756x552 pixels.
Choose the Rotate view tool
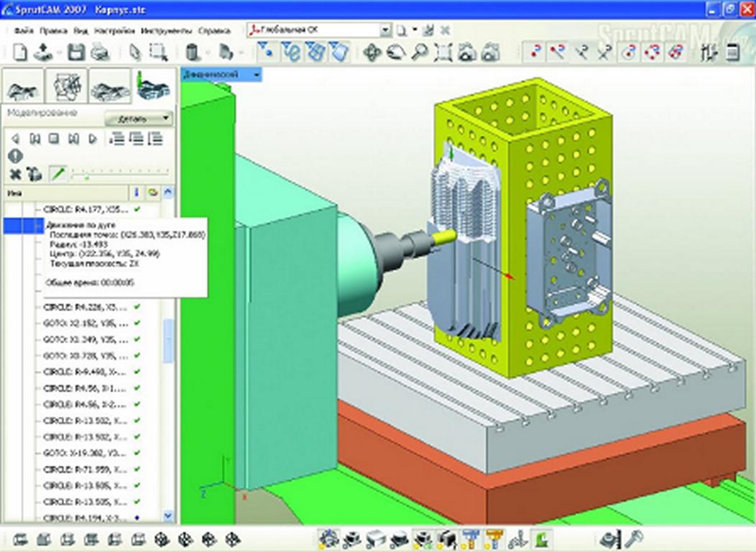point(396,52)
